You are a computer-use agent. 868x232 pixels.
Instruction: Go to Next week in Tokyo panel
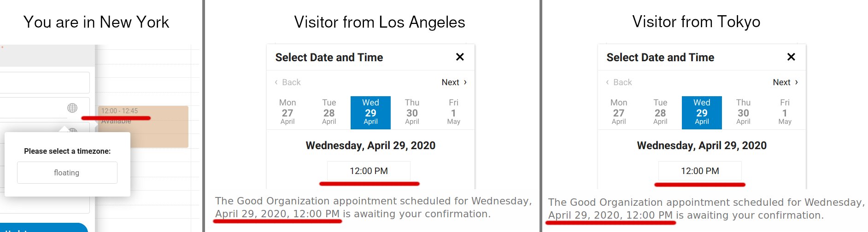pos(785,82)
